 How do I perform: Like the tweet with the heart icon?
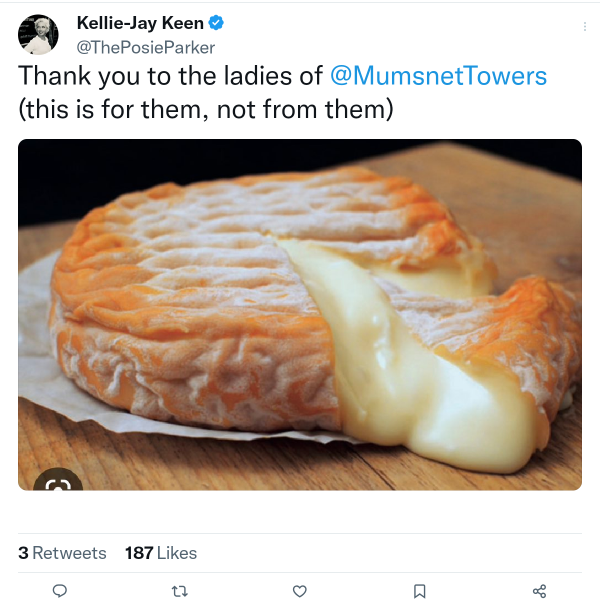coord(299,591)
